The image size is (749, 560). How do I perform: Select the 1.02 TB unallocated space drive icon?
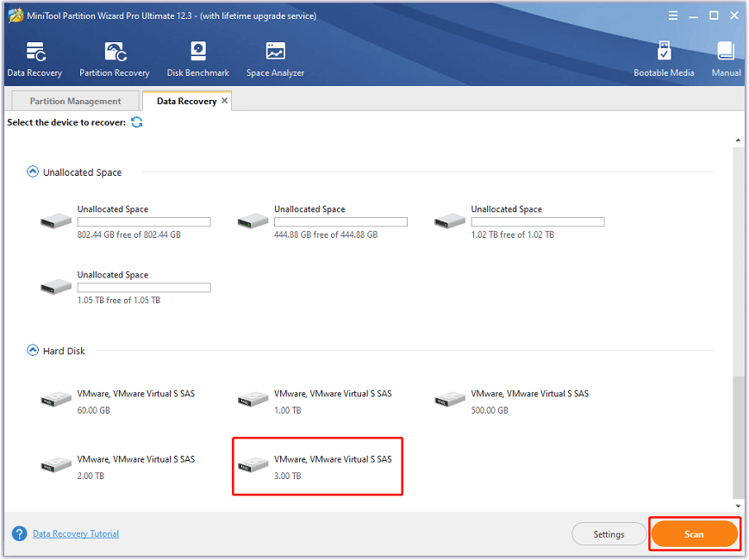450,221
